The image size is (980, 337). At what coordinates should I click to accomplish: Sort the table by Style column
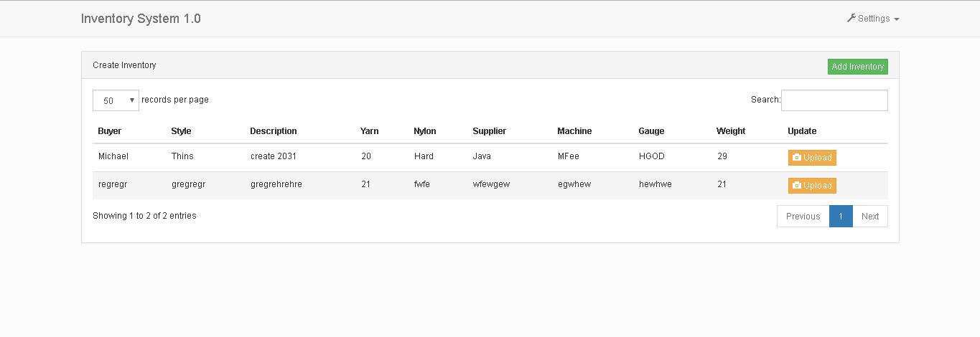coord(181,131)
